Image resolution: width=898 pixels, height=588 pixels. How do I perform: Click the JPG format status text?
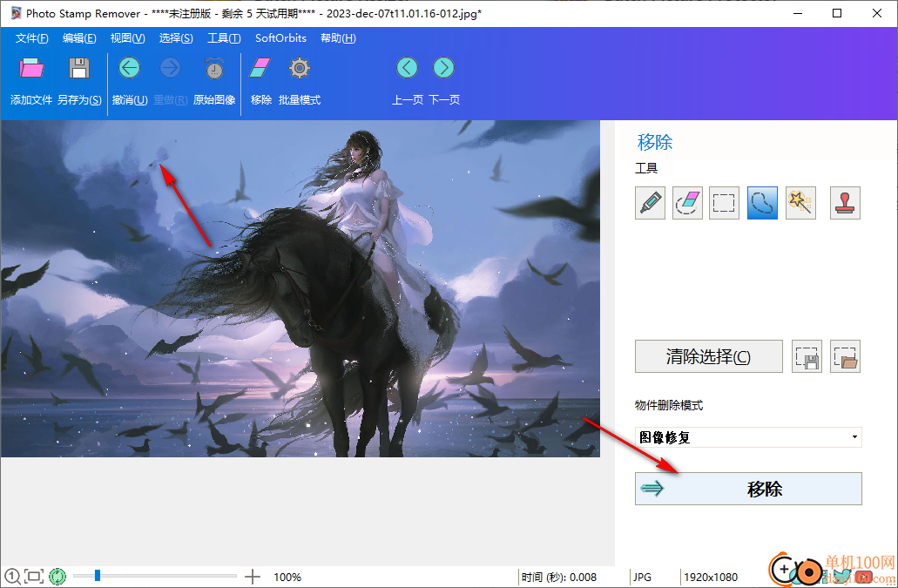(642, 578)
